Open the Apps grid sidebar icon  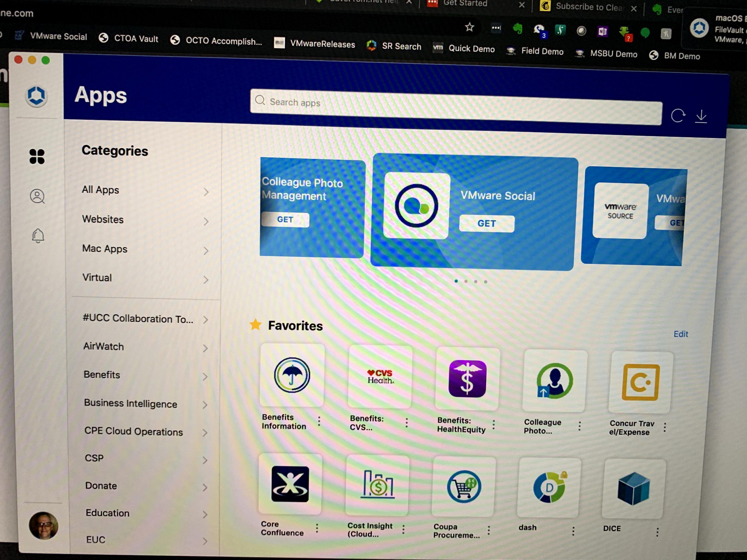point(37,156)
